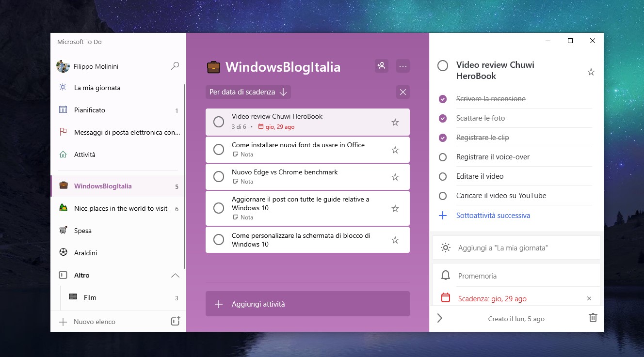Star the Come personalizzare la schermata task
The height and width of the screenshot is (357, 644).
point(395,240)
